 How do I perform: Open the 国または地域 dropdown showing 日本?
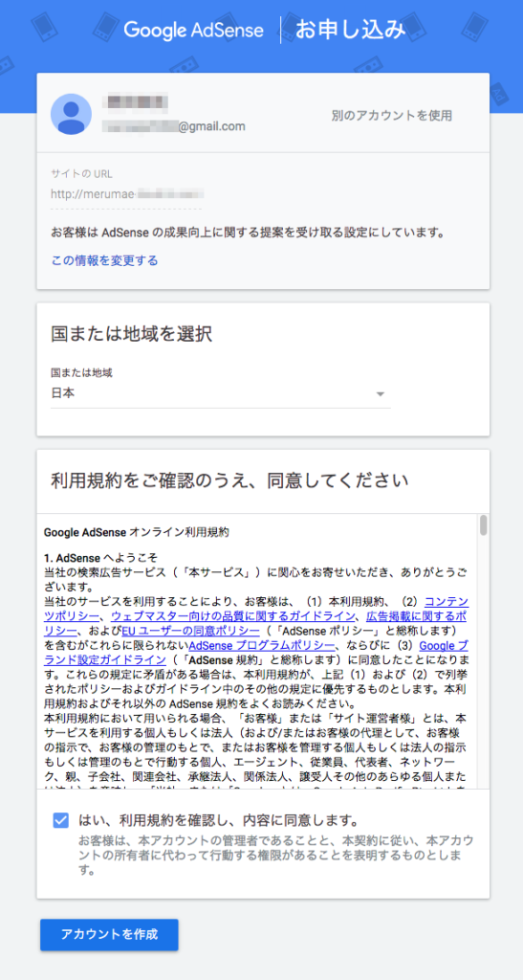[x=220, y=393]
